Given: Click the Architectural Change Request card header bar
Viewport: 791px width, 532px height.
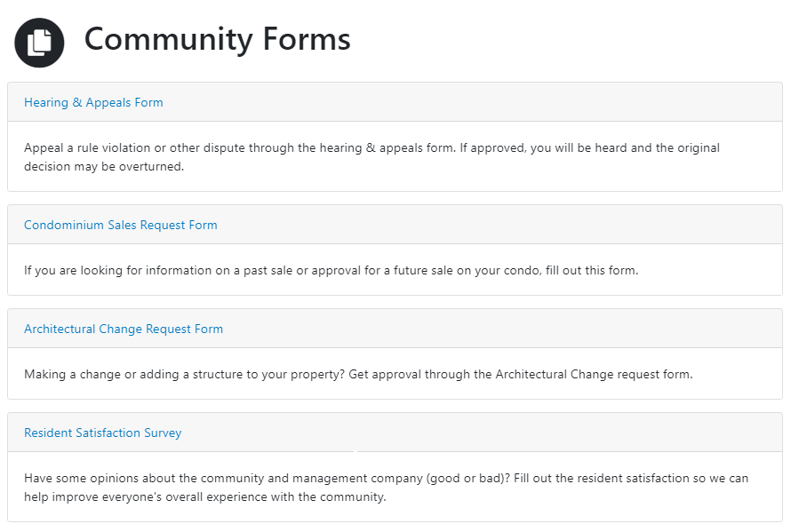Looking at the screenshot, I should (395, 329).
